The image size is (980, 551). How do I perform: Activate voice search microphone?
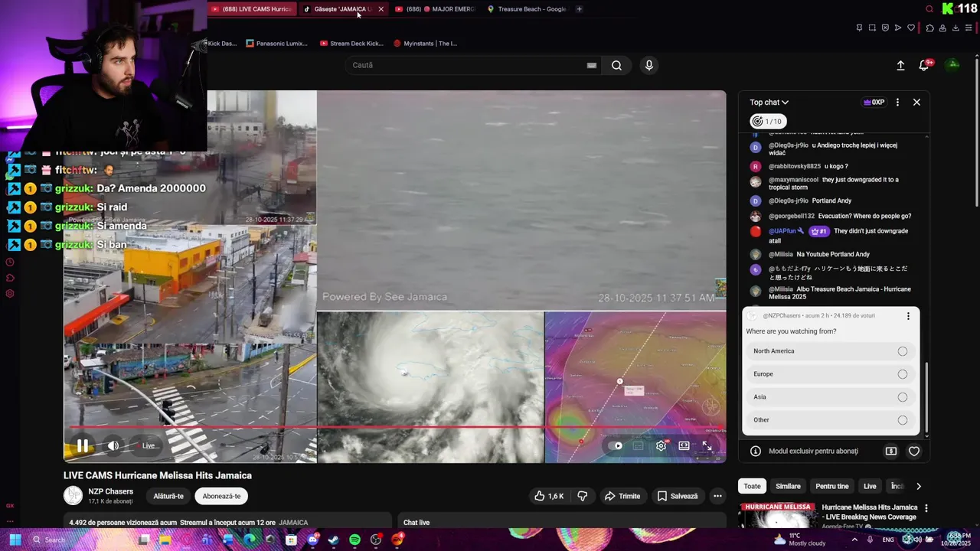(x=649, y=65)
